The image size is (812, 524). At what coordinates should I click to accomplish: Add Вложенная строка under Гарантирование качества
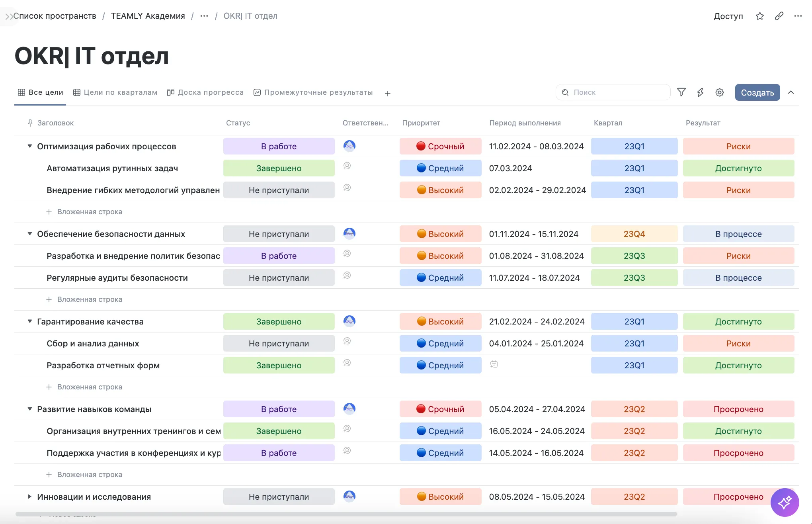pyautogui.click(x=84, y=387)
